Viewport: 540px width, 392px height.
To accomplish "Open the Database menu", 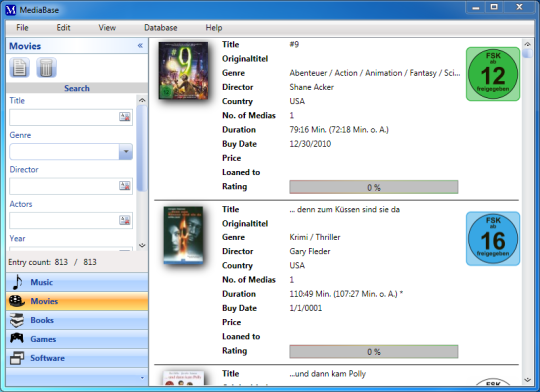I will (160, 28).
